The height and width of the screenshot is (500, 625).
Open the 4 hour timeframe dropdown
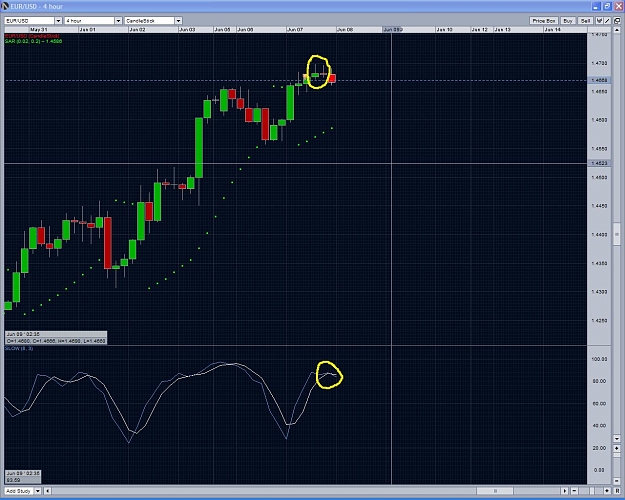click(93, 21)
